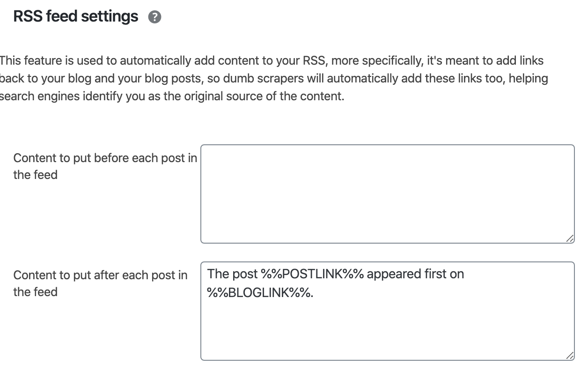This screenshot has width=588, height=372.
Task: Click the resize grip of the after-post textarea
Action: pos(569,356)
